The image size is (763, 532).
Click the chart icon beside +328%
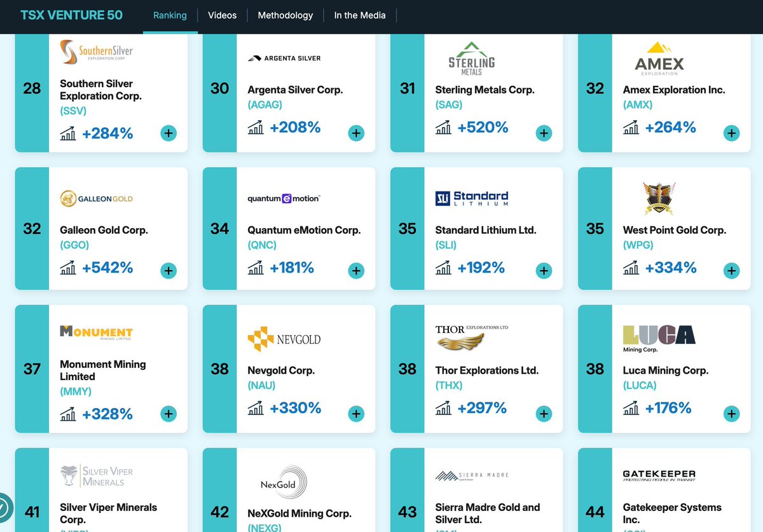pos(67,414)
